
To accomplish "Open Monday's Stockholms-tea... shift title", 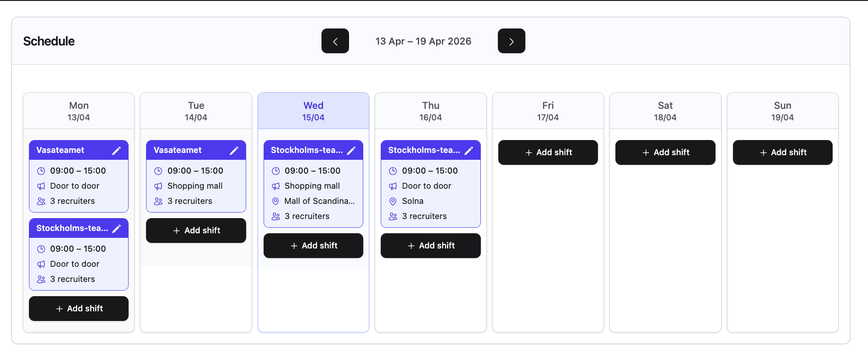I will (72, 228).
